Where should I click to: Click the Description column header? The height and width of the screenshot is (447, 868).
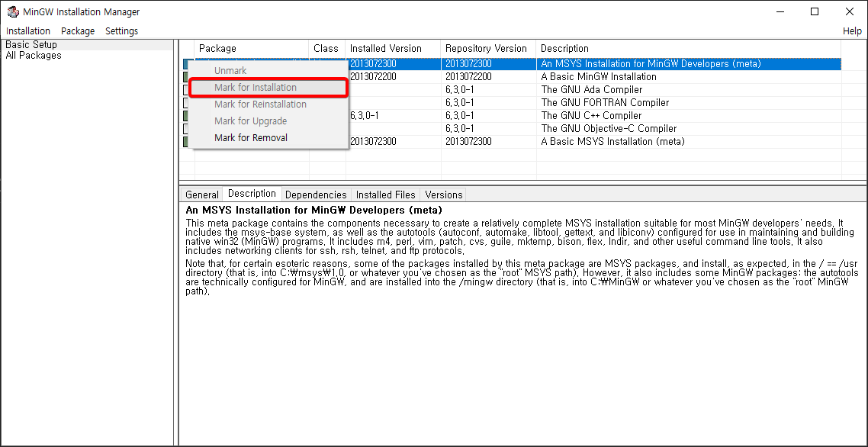pyautogui.click(x=689, y=48)
